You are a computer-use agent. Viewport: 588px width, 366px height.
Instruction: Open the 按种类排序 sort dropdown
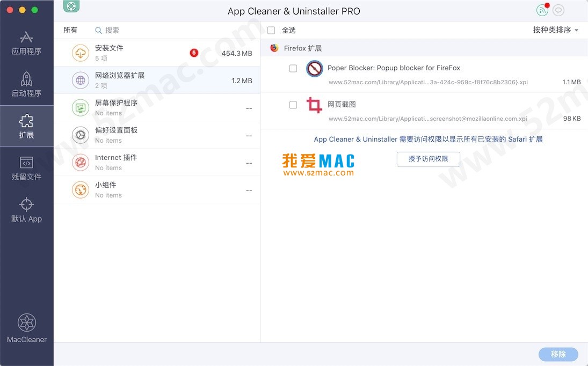[x=555, y=30]
